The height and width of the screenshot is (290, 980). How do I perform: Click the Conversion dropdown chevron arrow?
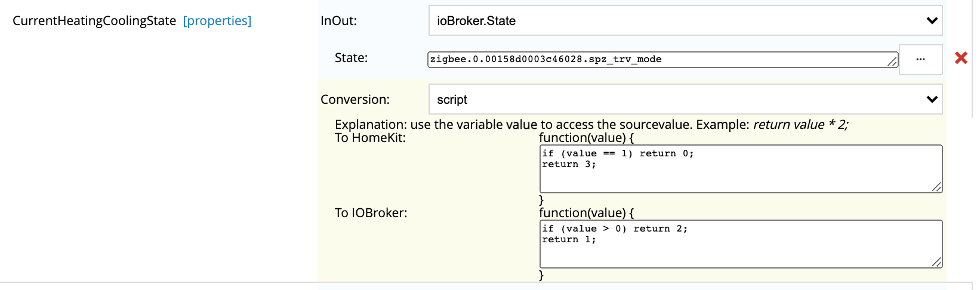point(932,100)
